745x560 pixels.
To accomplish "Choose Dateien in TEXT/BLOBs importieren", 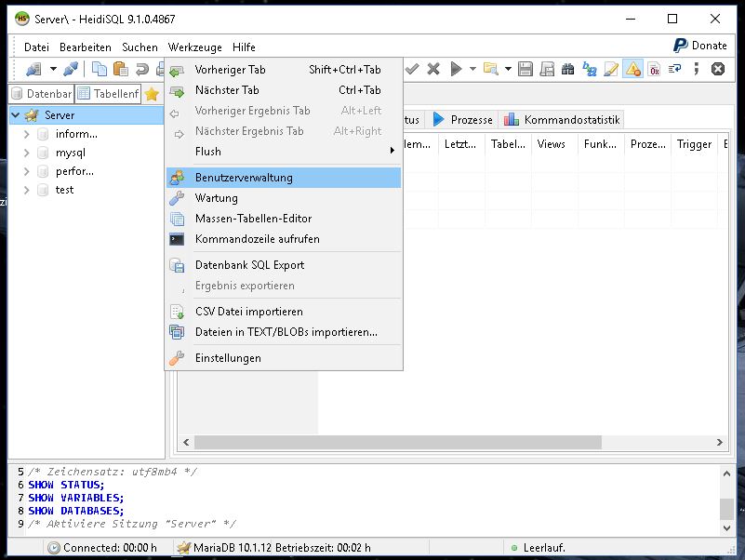I will (284, 332).
